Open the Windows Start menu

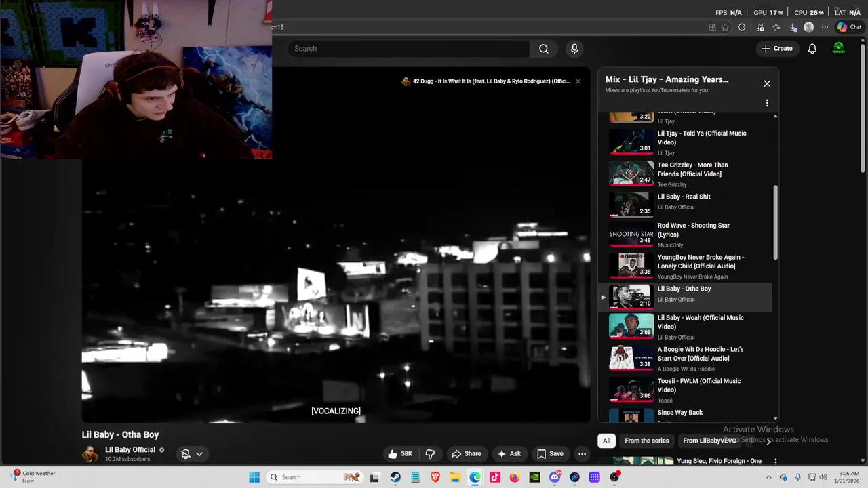(254, 477)
